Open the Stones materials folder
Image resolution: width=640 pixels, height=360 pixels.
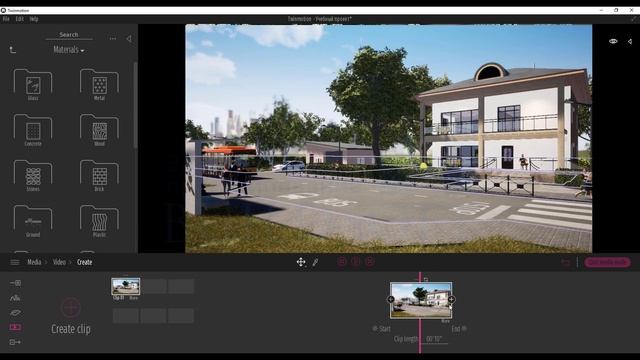pos(33,176)
